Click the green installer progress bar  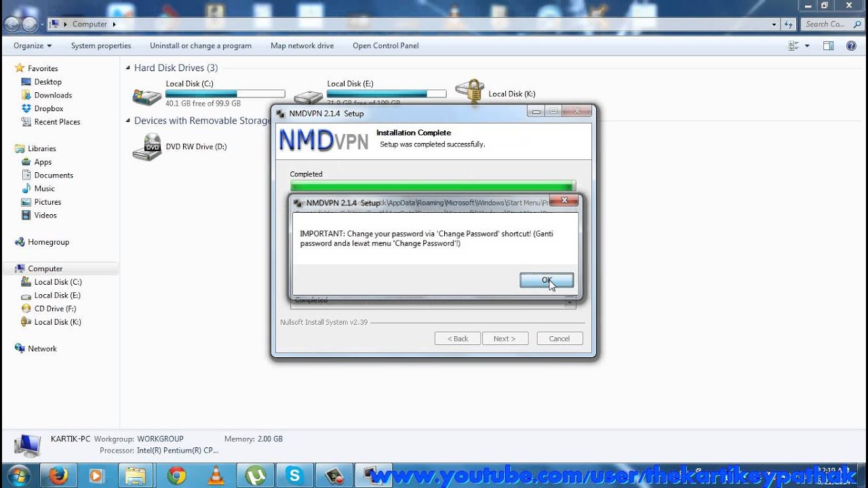point(433,186)
